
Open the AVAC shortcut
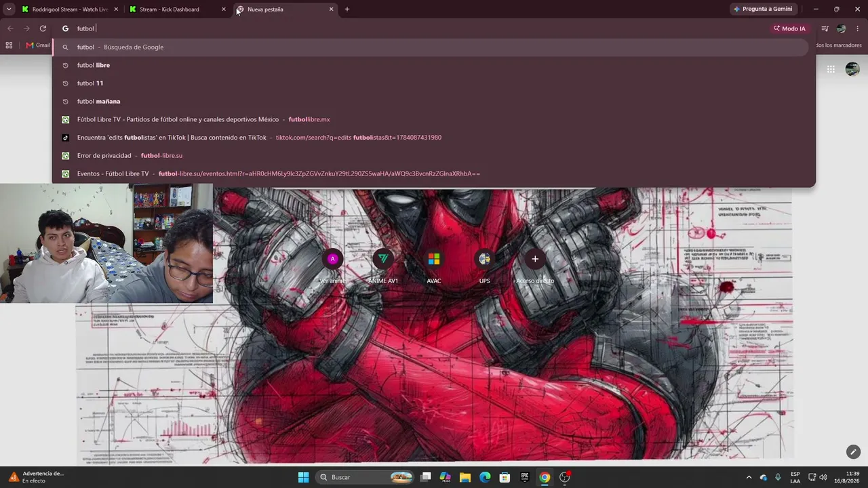[434, 266]
